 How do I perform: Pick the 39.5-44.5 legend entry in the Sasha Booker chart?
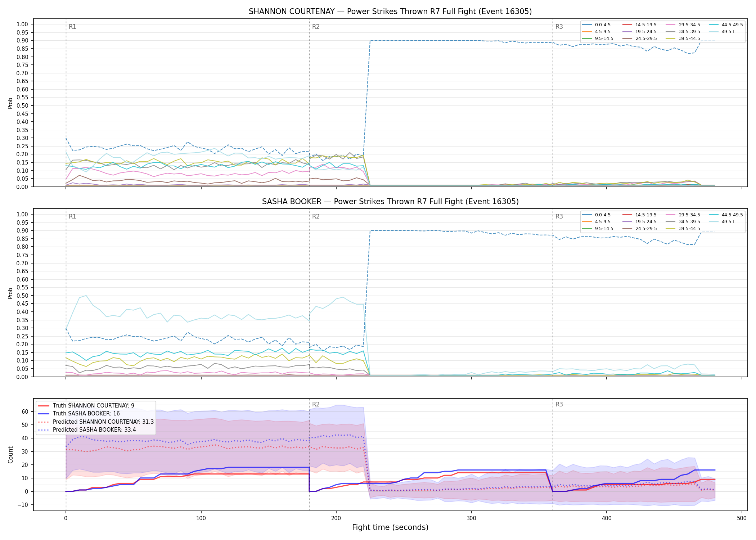683,229
